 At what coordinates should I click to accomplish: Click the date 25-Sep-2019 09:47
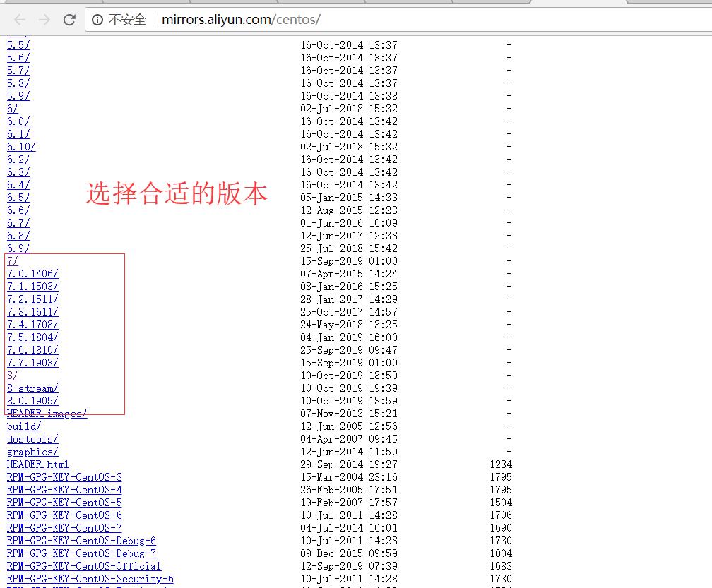(x=349, y=350)
